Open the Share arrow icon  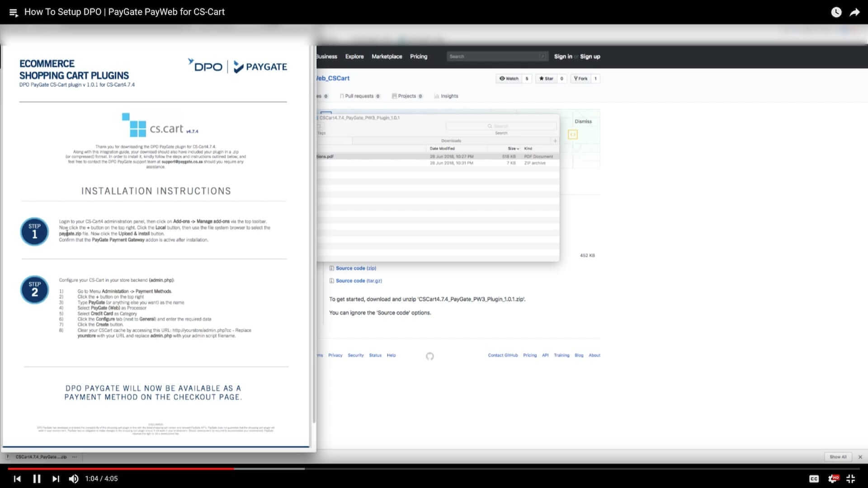coord(855,12)
